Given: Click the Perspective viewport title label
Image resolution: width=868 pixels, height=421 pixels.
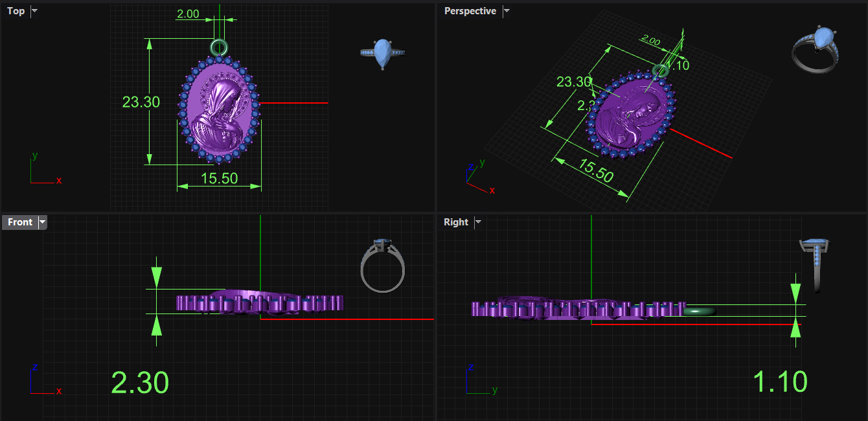Looking at the screenshot, I should coord(470,11).
